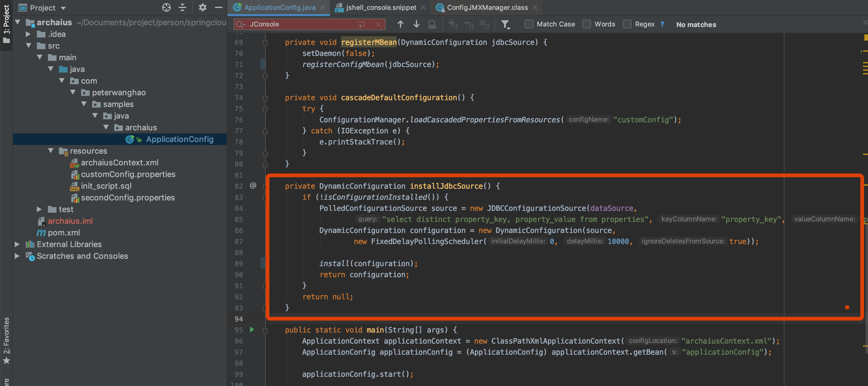The height and width of the screenshot is (386, 868).
Task: Click the locate/scroll-from-source target icon
Action: (166, 7)
